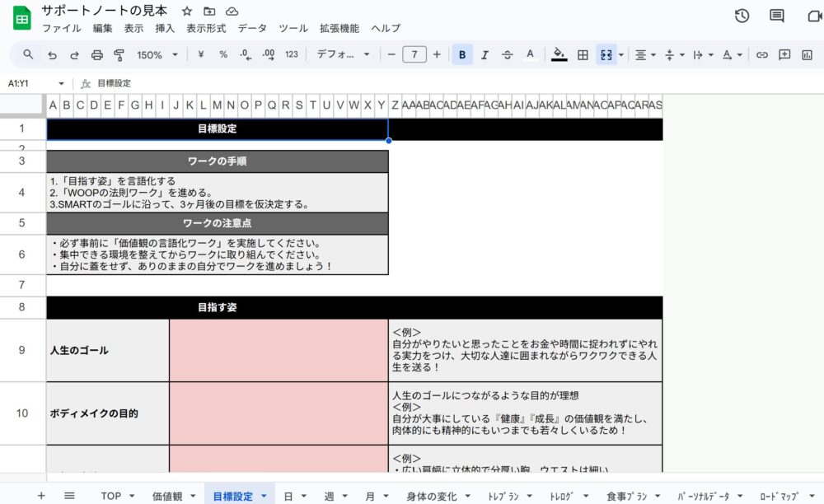824x504 pixels.
Task: Star the サポートノートの見本 document
Action: point(186,11)
